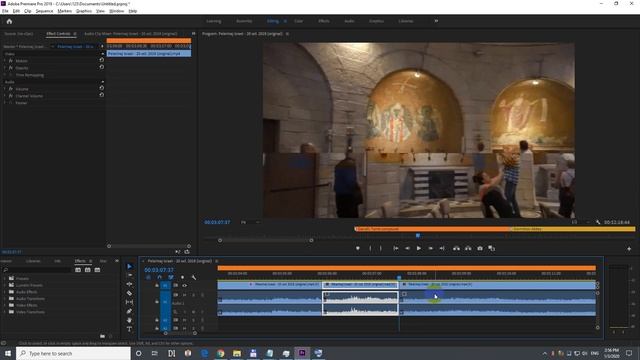Step back one frame
The width and height of the screenshot is (640, 360).
407,248
